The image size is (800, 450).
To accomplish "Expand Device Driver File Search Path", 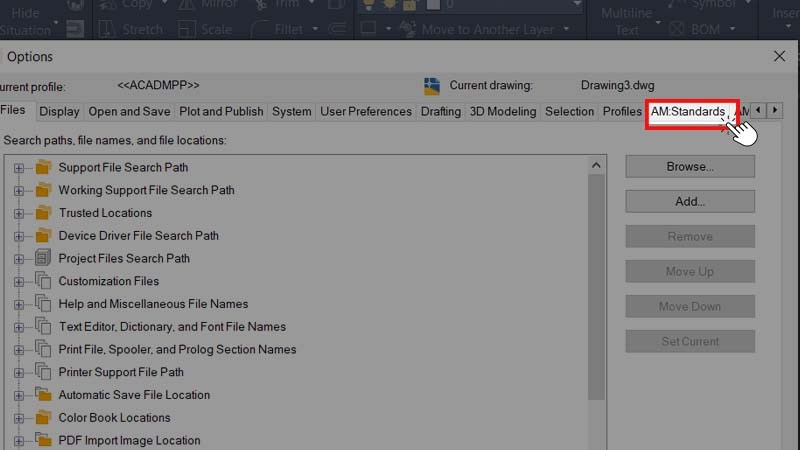I will tap(19, 236).
